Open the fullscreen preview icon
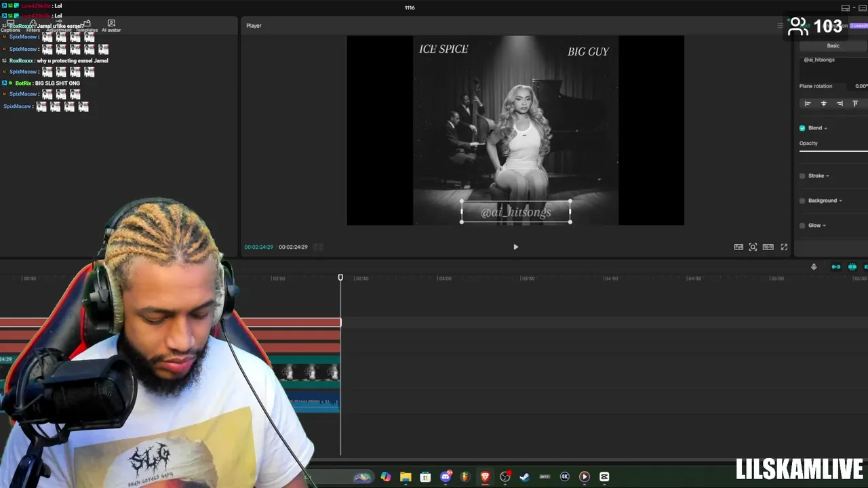Image resolution: width=868 pixels, height=488 pixels. [784, 247]
